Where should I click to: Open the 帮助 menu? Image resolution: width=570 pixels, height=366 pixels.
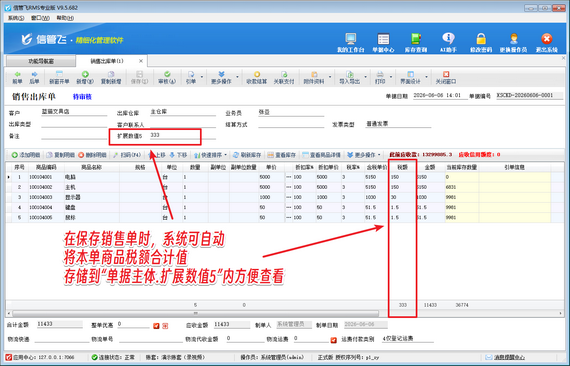(65, 18)
